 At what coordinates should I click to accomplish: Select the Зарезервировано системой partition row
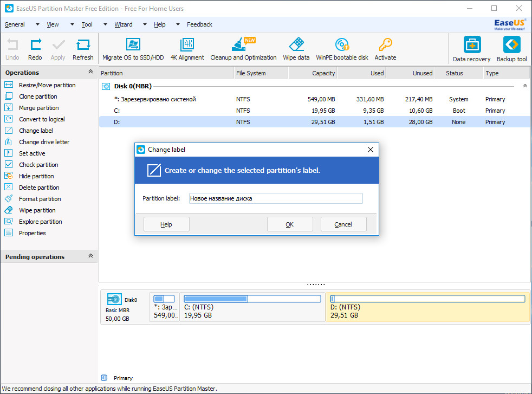click(315, 99)
